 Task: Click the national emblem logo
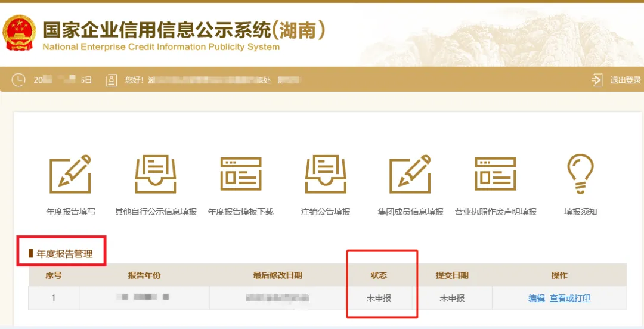(x=19, y=33)
